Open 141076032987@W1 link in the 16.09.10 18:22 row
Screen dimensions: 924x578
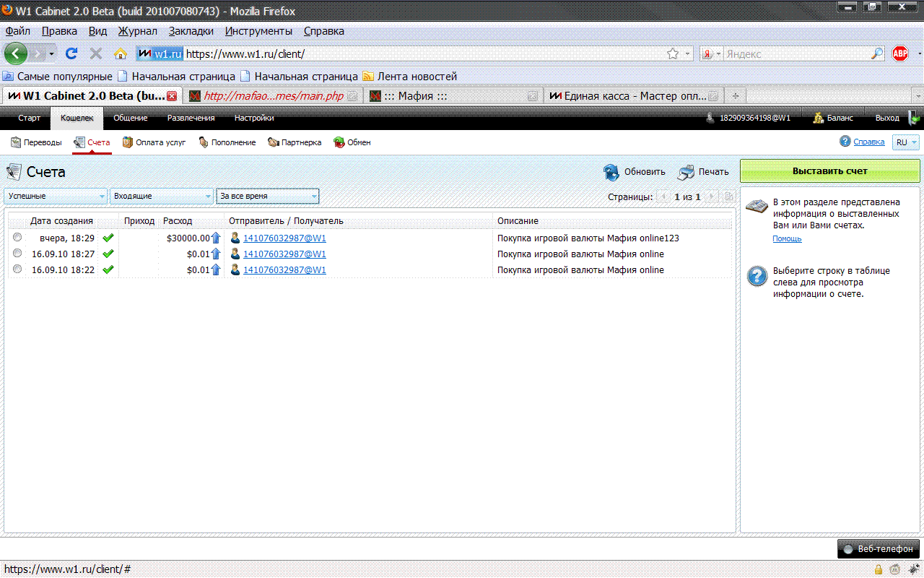click(x=284, y=269)
